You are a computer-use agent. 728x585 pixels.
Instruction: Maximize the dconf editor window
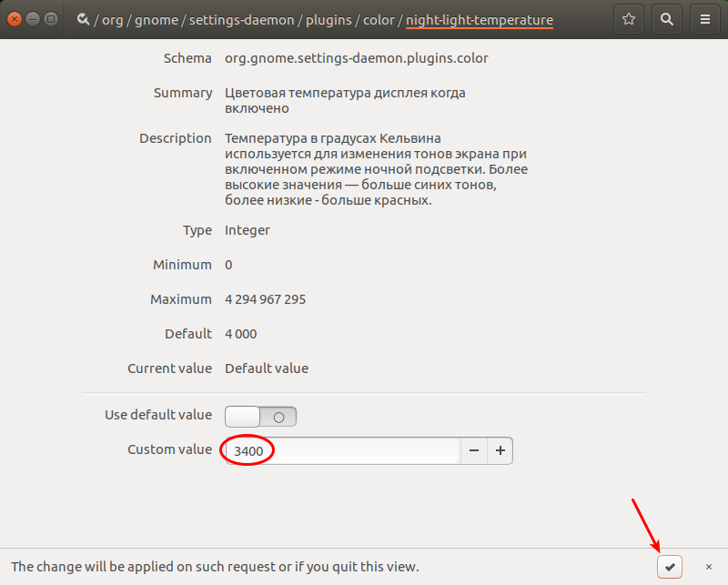51,19
